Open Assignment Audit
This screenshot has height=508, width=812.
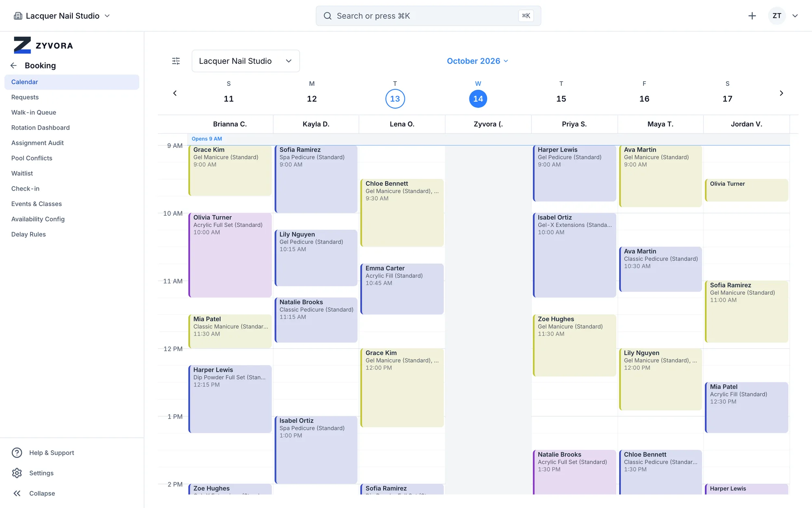point(72,143)
